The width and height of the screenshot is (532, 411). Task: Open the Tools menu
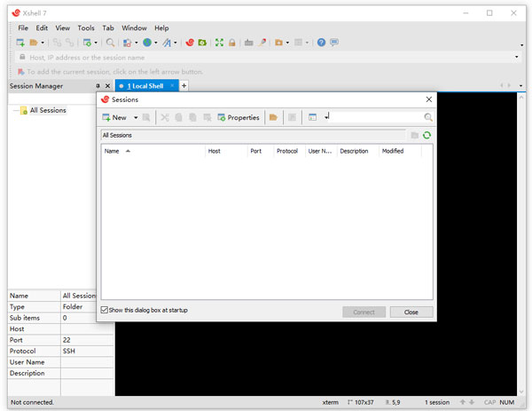[86, 28]
